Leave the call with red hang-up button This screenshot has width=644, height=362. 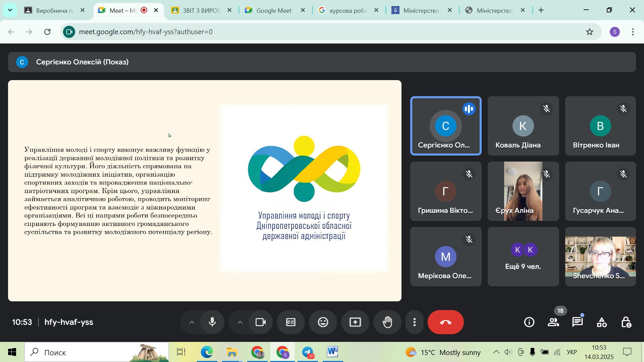(445, 322)
